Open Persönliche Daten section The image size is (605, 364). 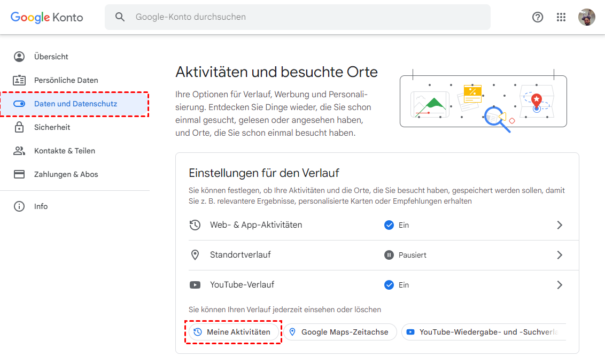[x=66, y=80]
